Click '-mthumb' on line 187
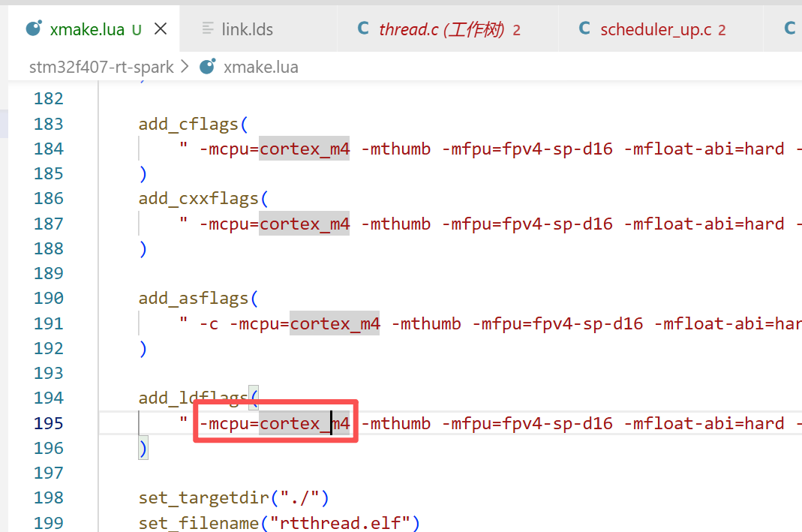This screenshot has height=532, width=802. click(x=396, y=224)
